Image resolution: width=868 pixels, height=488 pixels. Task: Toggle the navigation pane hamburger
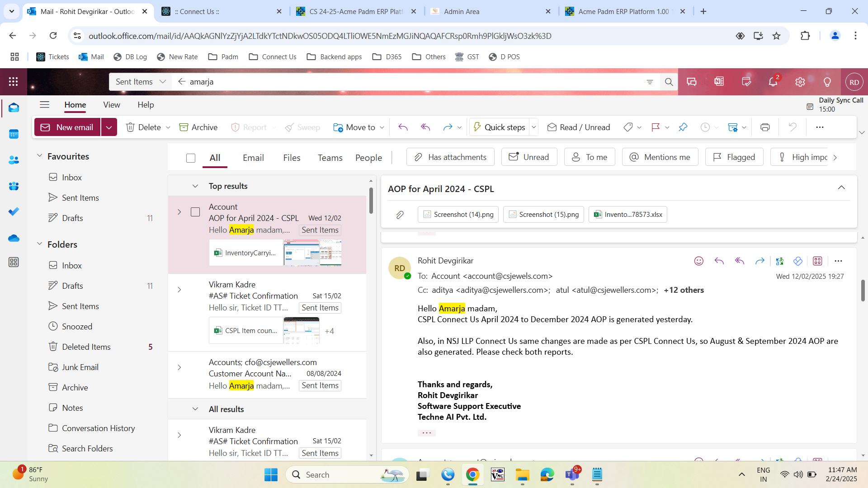pyautogui.click(x=44, y=105)
